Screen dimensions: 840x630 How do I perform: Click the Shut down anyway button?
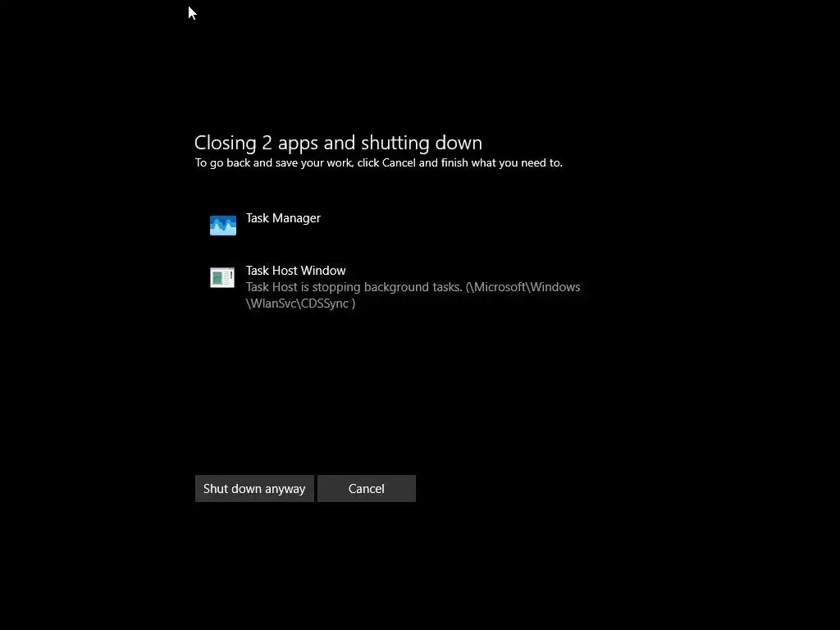254,489
